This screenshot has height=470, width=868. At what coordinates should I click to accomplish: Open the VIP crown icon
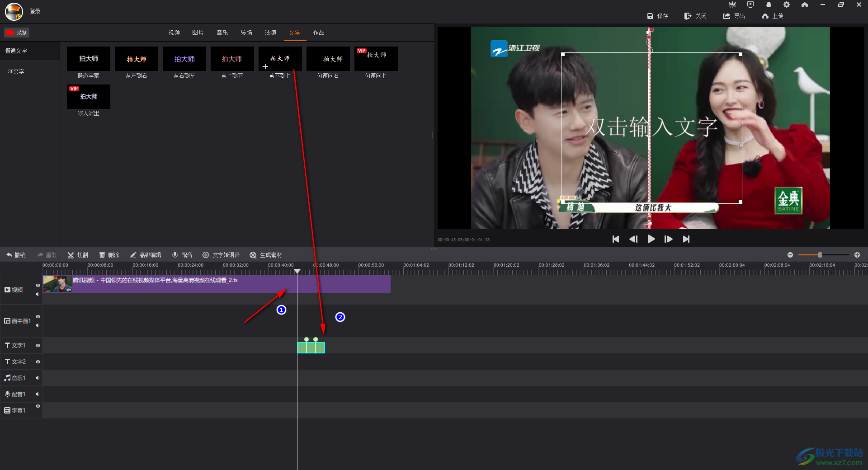732,5
